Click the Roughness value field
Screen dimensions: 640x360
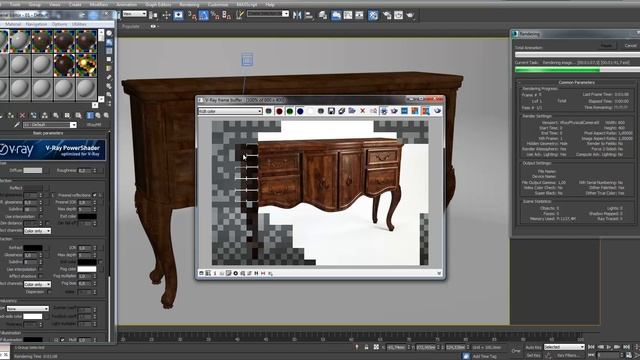coord(85,170)
